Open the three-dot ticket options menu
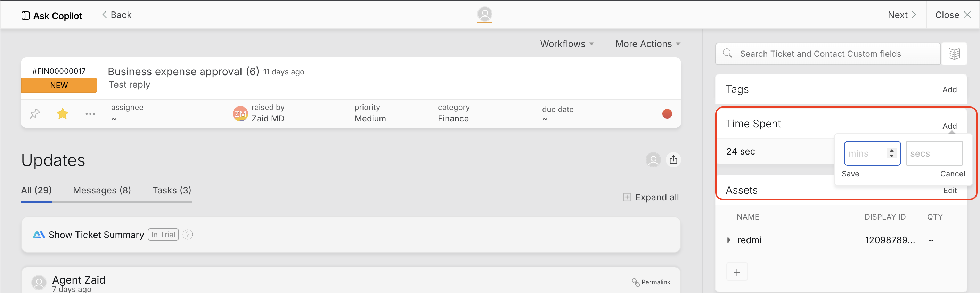The image size is (980, 293). [x=90, y=114]
